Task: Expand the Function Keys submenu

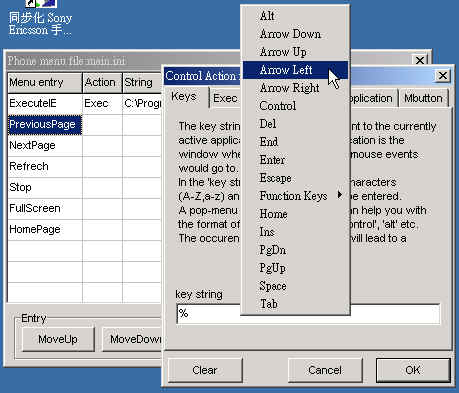Action: (x=295, y=196)
